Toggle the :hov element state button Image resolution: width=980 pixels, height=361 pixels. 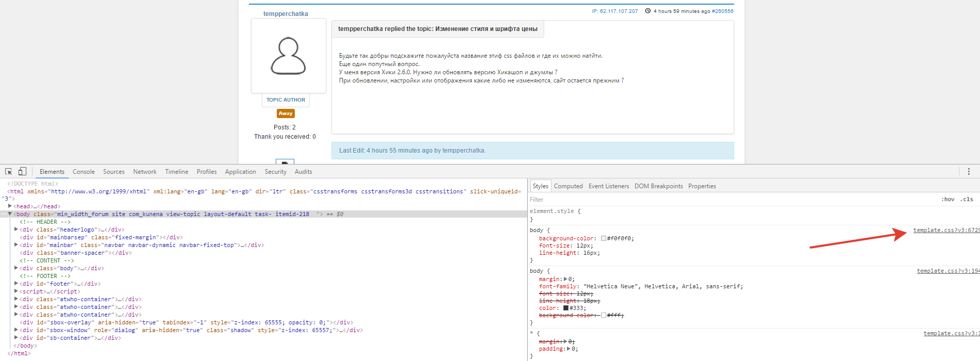pos(947,200)
